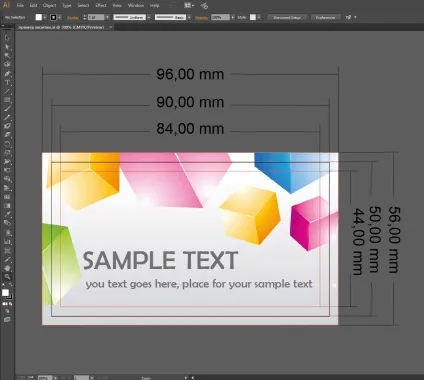
Task: Open the graphic Style swatch
Action: point(253,17)
